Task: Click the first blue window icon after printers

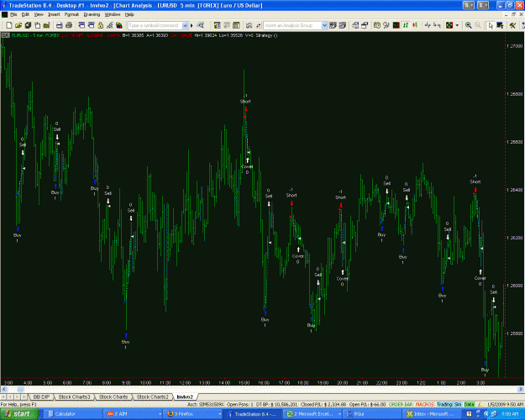Action: [x=81, y=25]
